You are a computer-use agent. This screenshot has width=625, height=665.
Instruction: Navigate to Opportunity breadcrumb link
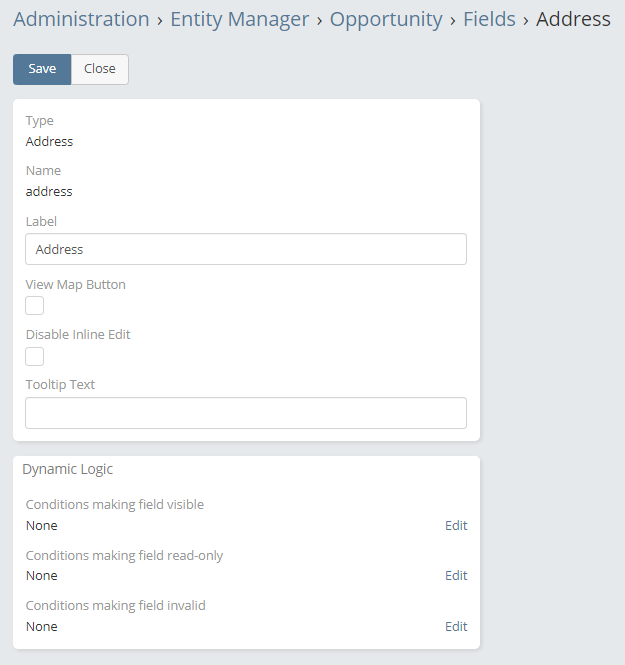[x=386, y=19]
